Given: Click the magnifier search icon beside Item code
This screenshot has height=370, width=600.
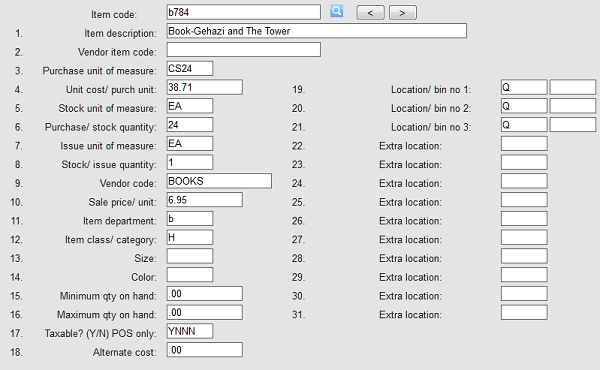Looking at the screenshot, I should pos(336,11).
